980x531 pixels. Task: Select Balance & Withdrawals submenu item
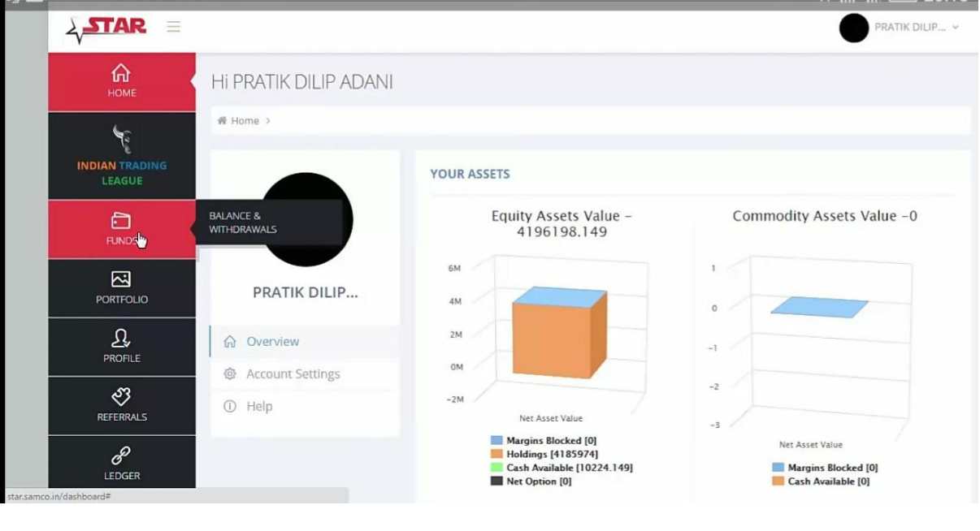click(x=243, y=222)
